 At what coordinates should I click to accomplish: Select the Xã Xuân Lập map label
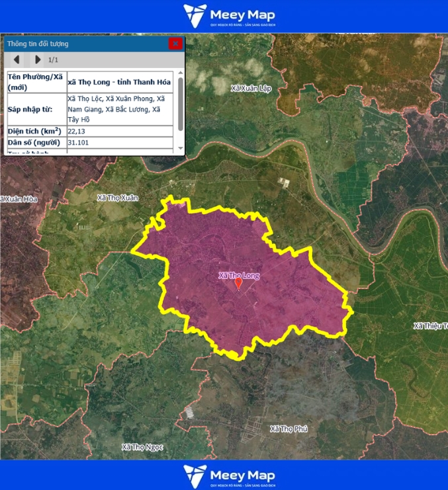(251, 88)
